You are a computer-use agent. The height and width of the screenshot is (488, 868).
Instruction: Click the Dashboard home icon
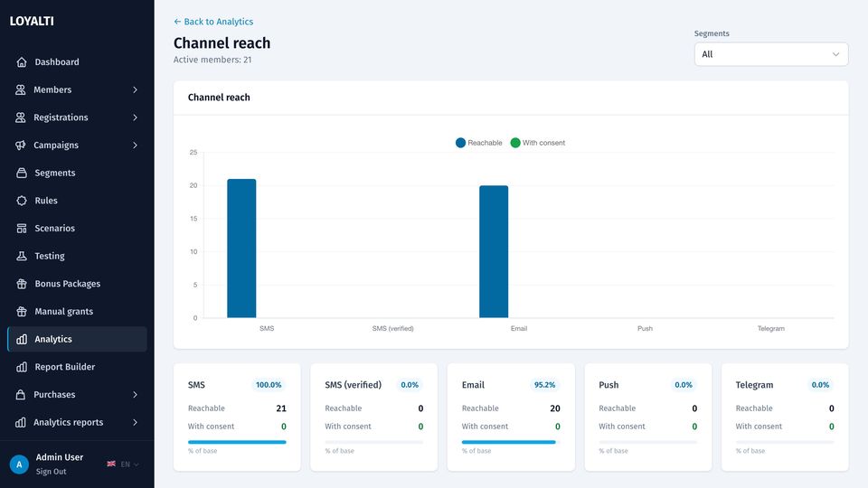(22, 62)
